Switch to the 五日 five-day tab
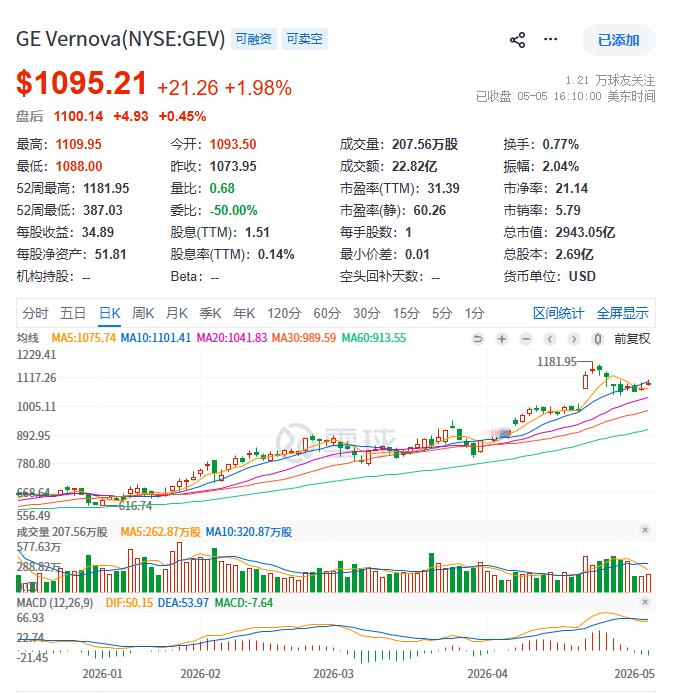677x693 pixels. point(73,313)
